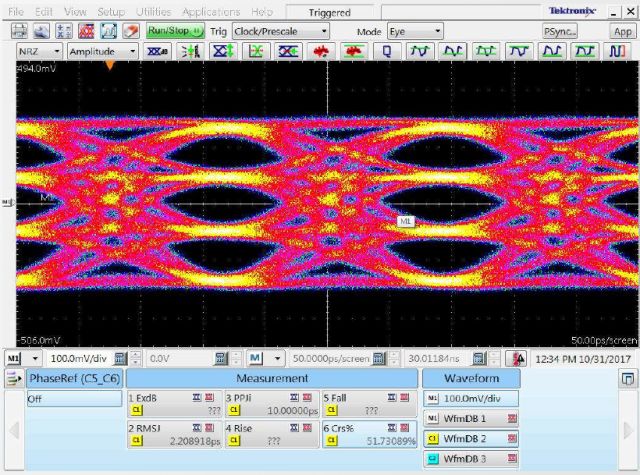Click the eraser clear-data toolbar icon
The image size is (640, 475).
[x=129, y=31]
